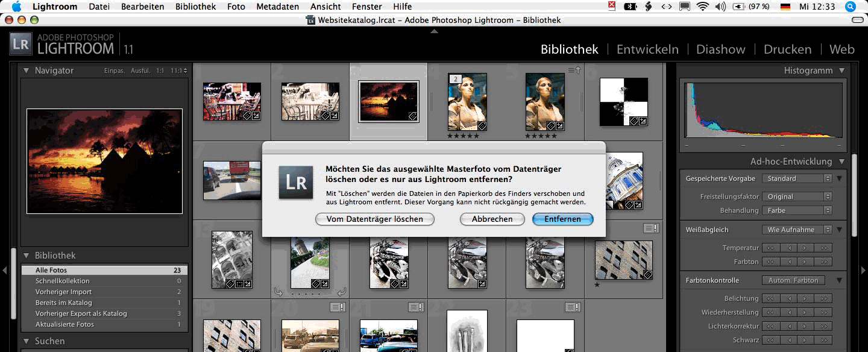Click the develop badge on the checkerboard photo
868x352 pixels.
[x=643, y=121]
